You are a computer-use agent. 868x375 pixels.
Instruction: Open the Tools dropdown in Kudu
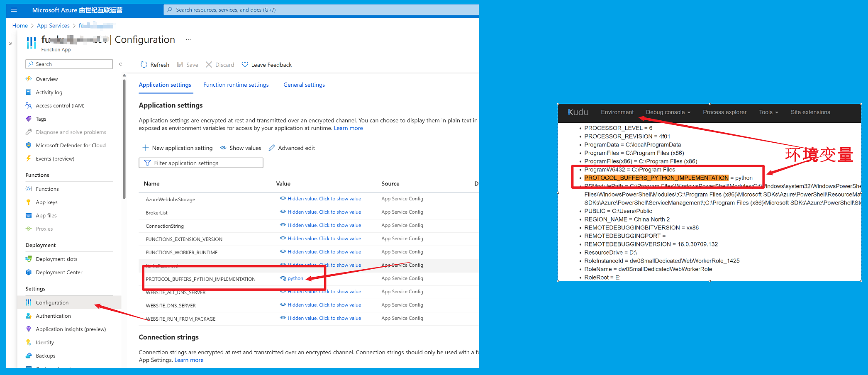click(768, 112)
